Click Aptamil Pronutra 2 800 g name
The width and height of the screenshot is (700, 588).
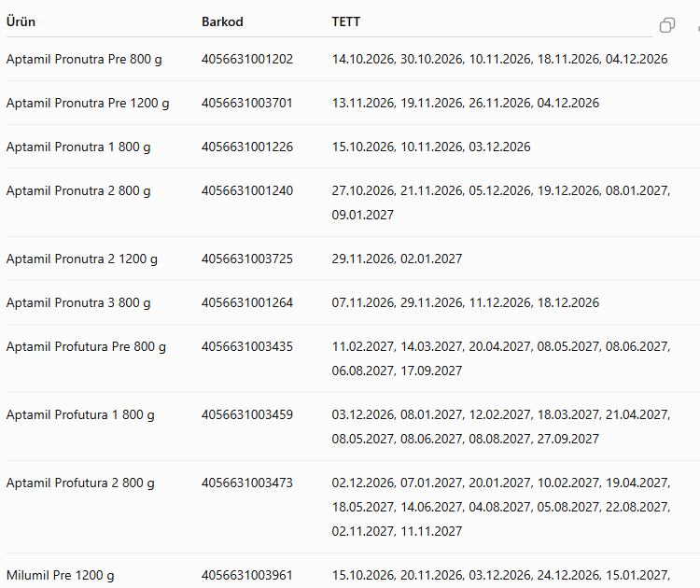click(78, 190)
